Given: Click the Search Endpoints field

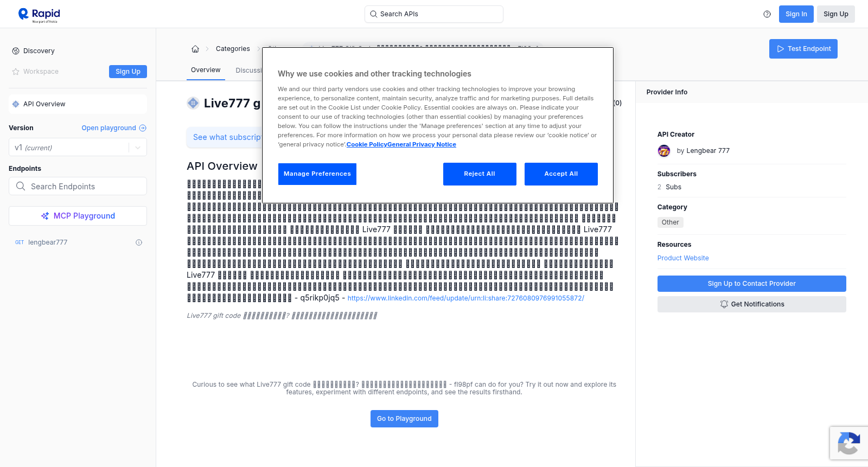Looking at the screenshot, I should coord(78,186).
